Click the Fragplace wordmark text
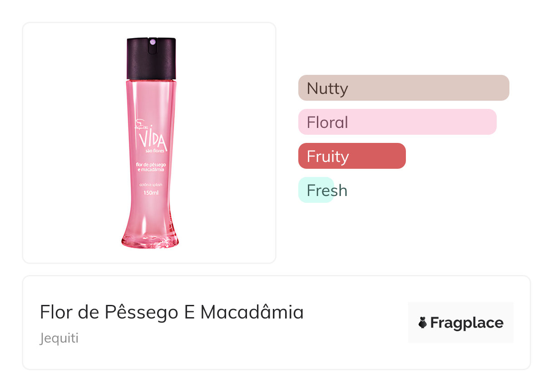The width and height of the screenshot is (553, 392). (x=466, y=323)
